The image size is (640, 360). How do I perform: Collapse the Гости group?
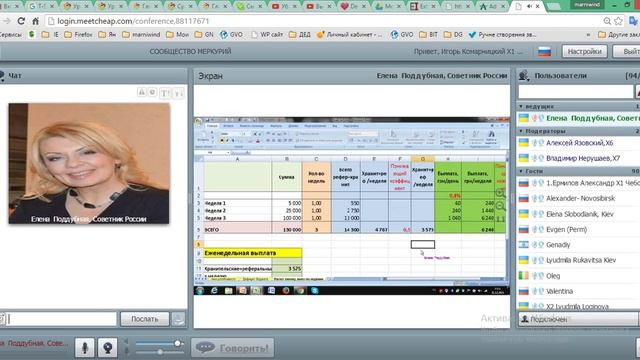pos(521,171)
